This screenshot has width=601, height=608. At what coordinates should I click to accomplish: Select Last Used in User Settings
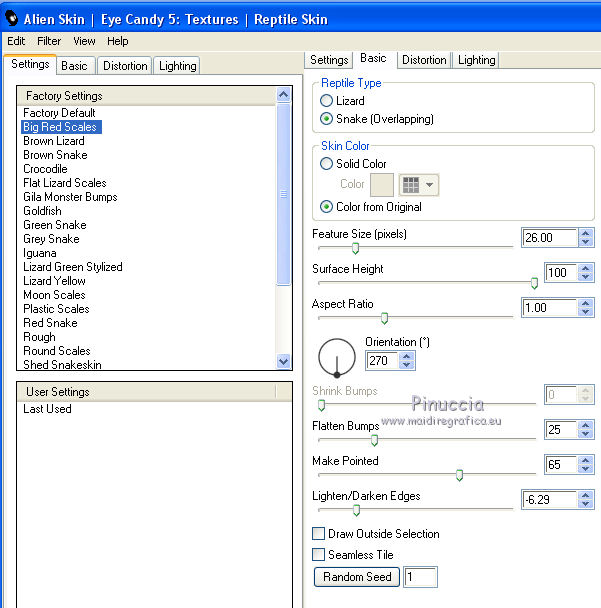[47, 409]
